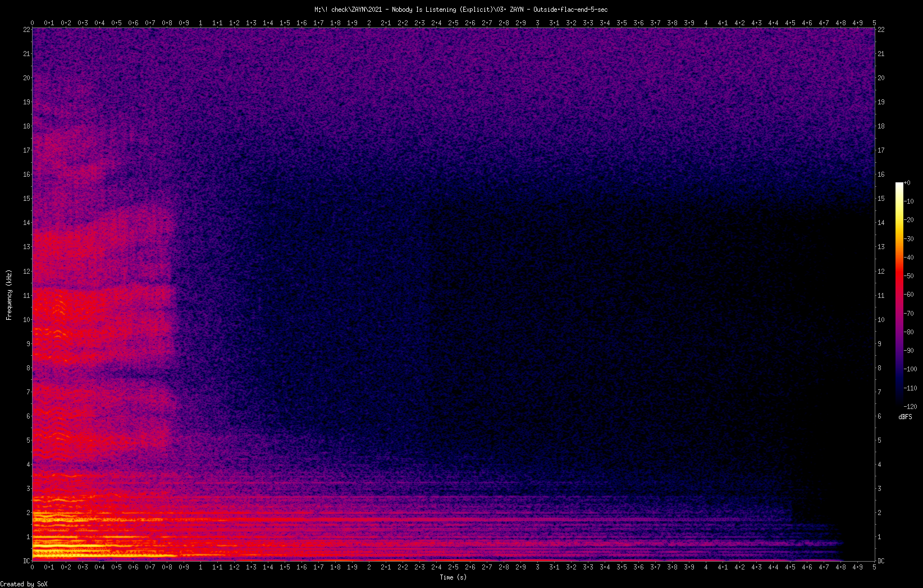Viewport: 923px width, 588px height.
Task: Click "DC" on the left frequency axis
Action: [26, 561]
